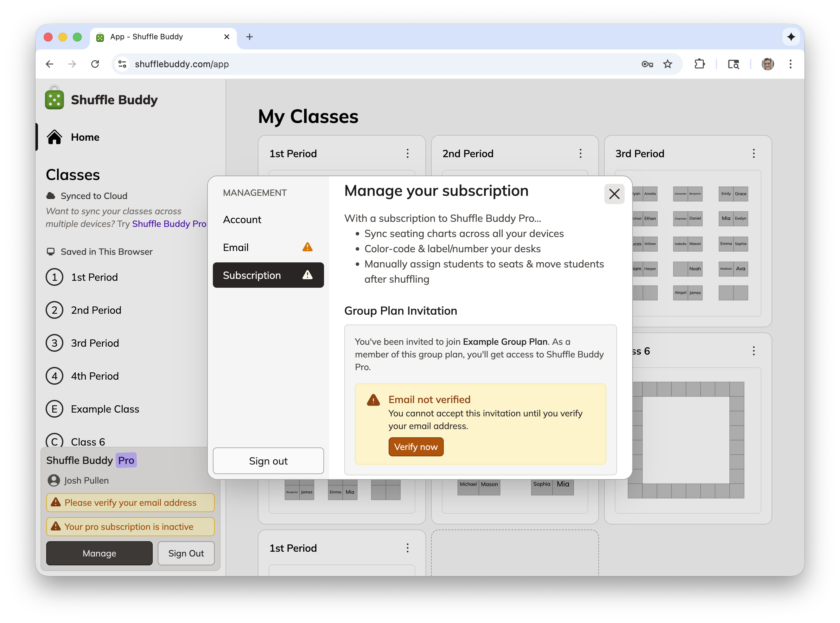The height and width of the screenshot is (623, 840).
Task: Click the circled 1 icon for 1st Period
Action: (54, 277)
